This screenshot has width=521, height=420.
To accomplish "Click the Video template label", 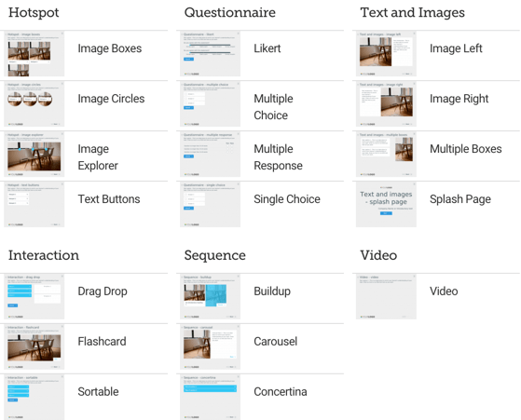I will (444, 291).
